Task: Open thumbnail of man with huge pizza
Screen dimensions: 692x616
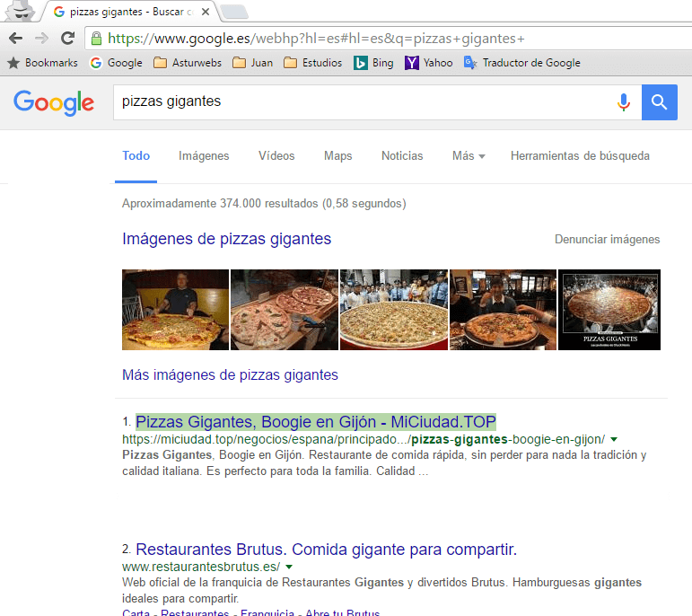Action: click(x=176, y=310)
